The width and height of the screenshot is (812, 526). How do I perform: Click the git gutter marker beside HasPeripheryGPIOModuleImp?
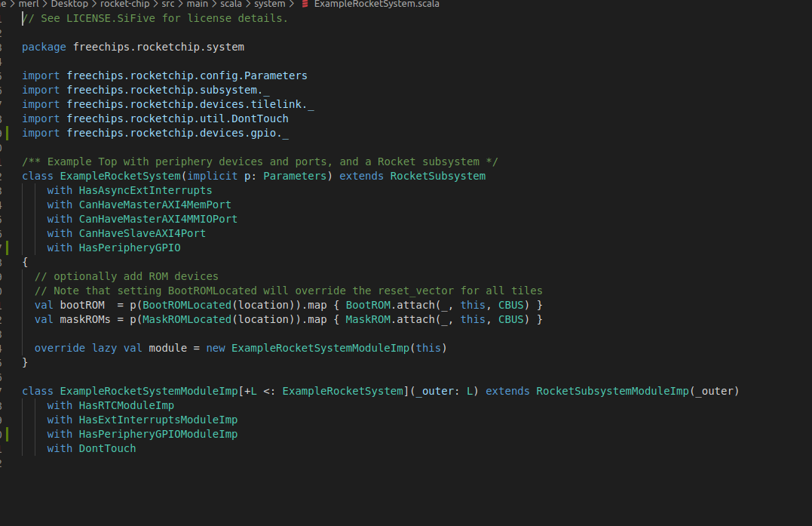click(6, 434)
